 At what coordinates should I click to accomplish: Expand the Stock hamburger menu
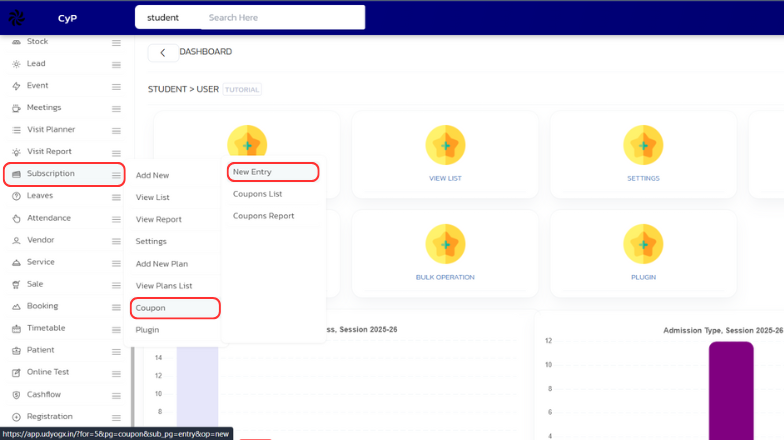[x=116, y=42]
